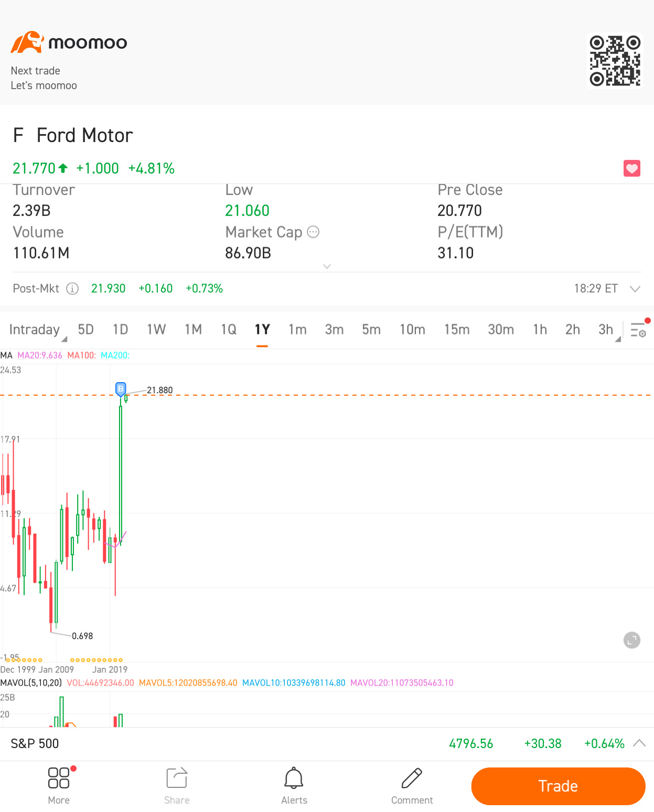The width and height of the screenshot is (654, 812).
Task: Select the 5D chart tab
Action: [85, 329]
